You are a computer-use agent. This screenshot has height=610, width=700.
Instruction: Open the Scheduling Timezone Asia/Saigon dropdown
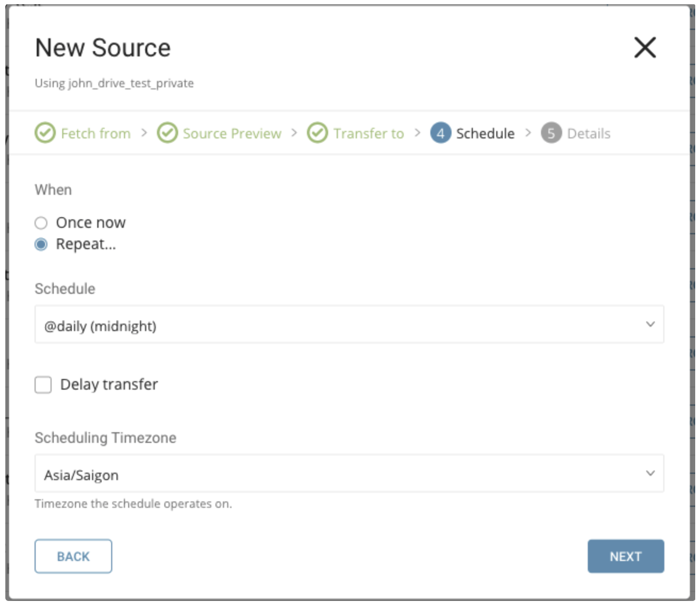340,474
